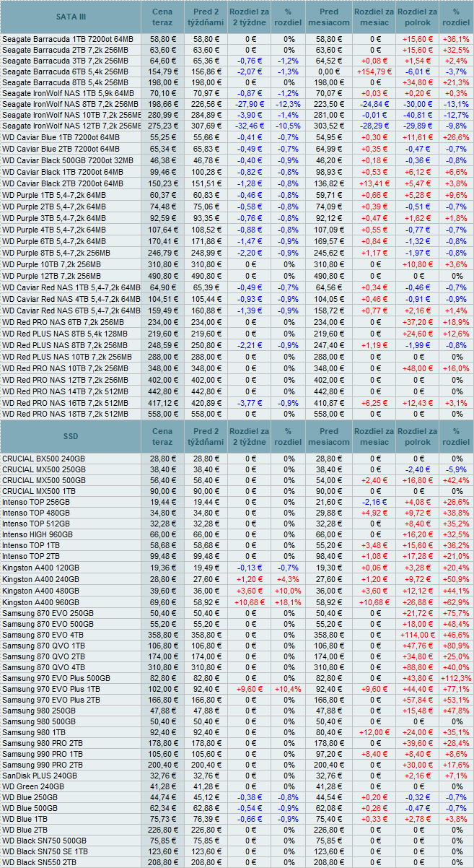This screenshot has height=868, width=474.
Task: Click the +48,00 € half-year difference cell
Action: click(416, 368)
